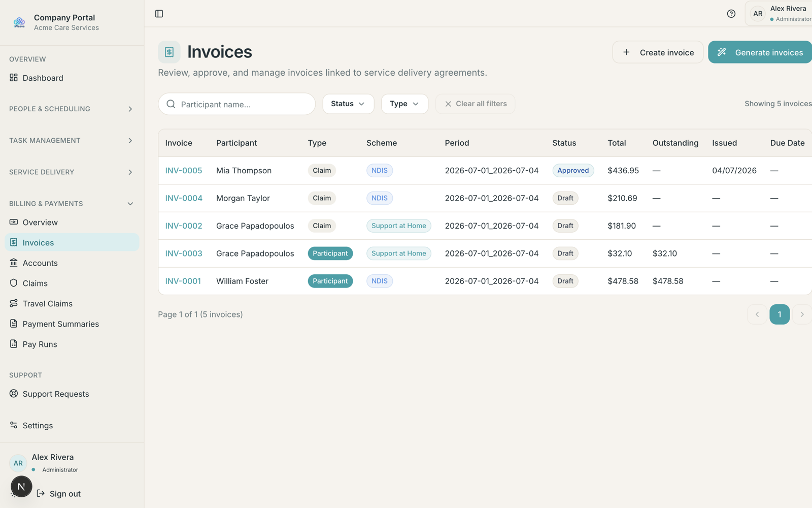Click the AR avatar in sidebar footer
The height and width of the screenshot is (508, 812).
(x=18, y=463)
